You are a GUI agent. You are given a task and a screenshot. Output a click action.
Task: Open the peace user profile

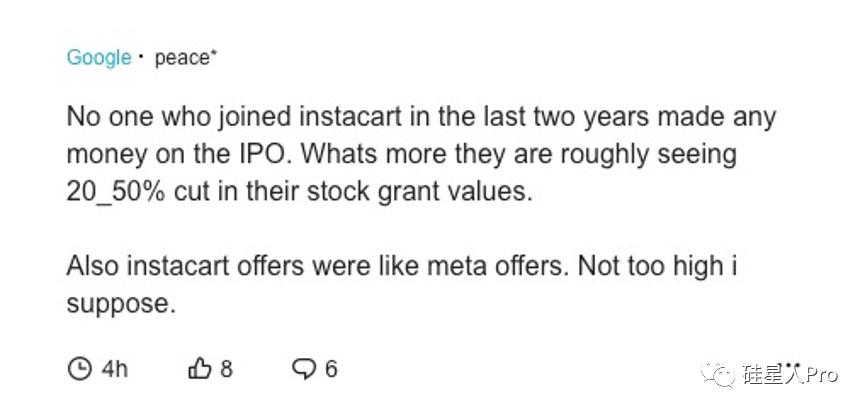(x=186, y=58)
